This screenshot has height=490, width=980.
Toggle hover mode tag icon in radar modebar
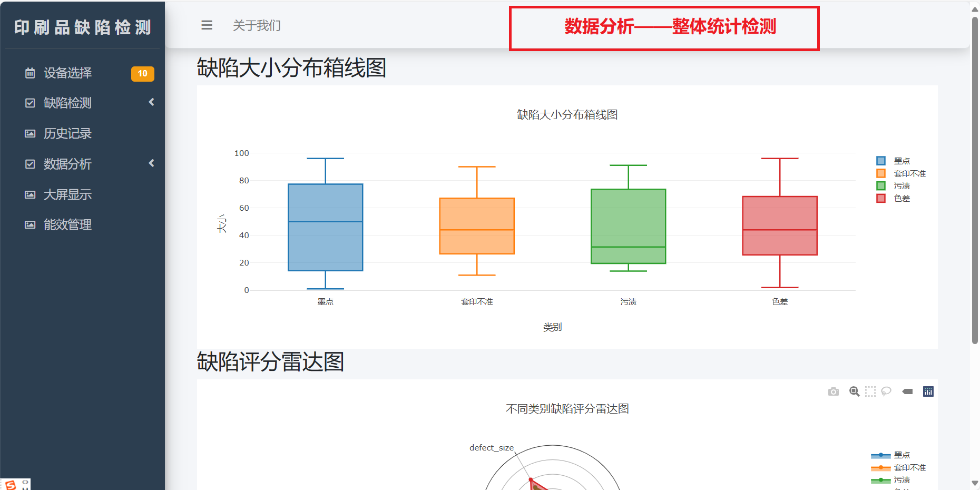point(907,391)
